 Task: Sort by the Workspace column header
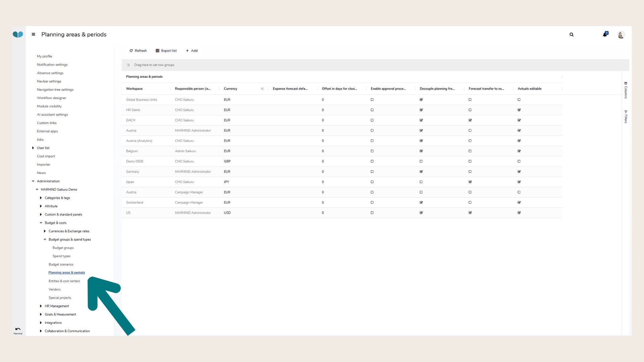click(134, 89)
